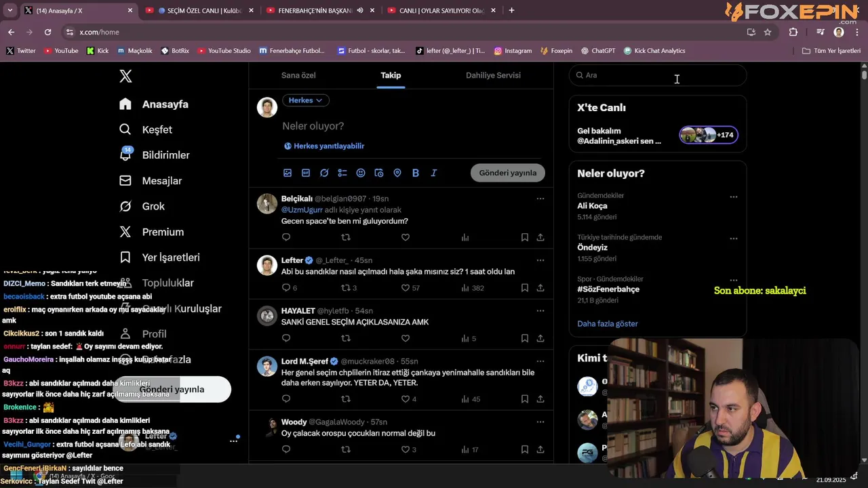The image size is (868, 488).
Task: Schedule post icon in composer
Action: 379,173
